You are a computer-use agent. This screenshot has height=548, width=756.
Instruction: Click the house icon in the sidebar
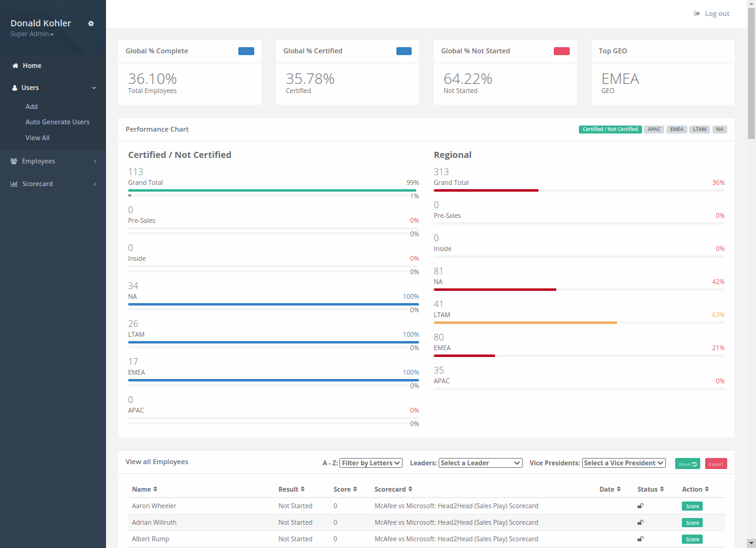coord(15,66)
